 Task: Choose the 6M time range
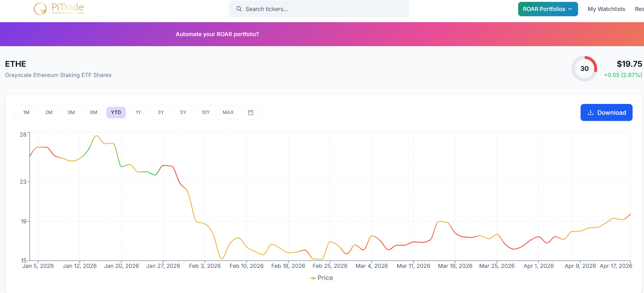coord(93,112)
